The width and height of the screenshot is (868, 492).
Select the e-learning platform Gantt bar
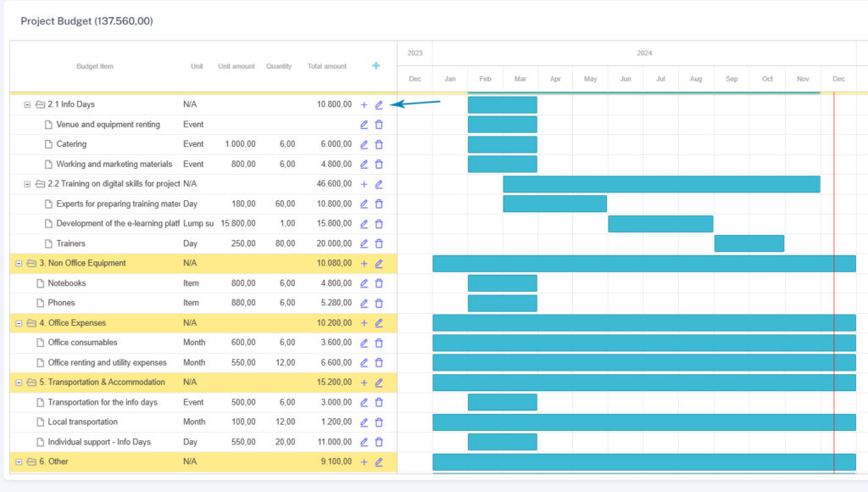pos(660,224)
